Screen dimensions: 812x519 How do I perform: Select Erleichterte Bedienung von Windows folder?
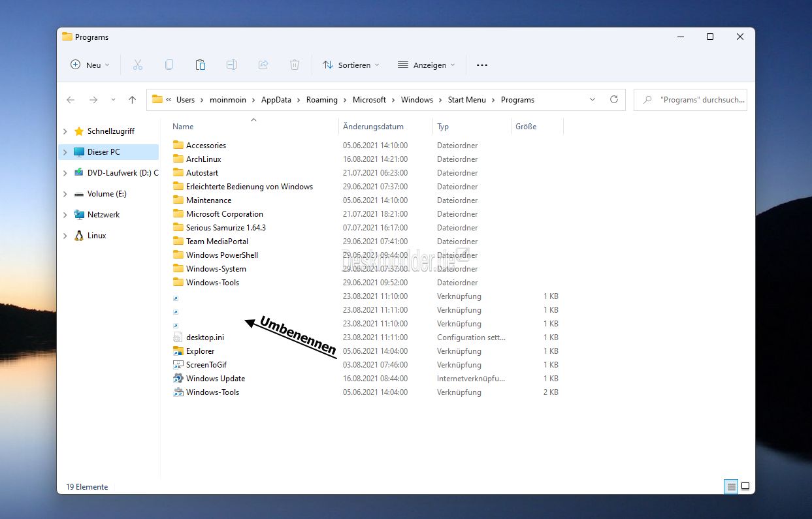[250, 187]
